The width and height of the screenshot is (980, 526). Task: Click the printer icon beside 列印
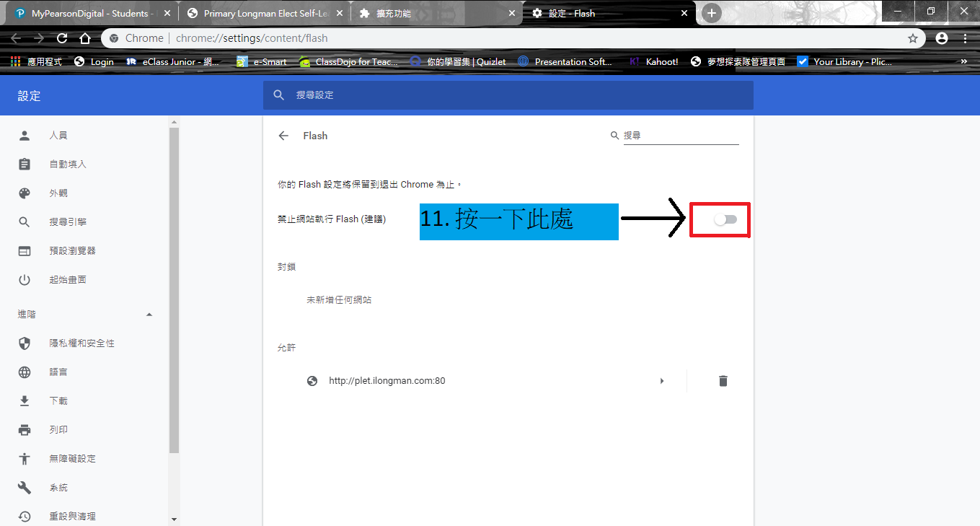25,430
